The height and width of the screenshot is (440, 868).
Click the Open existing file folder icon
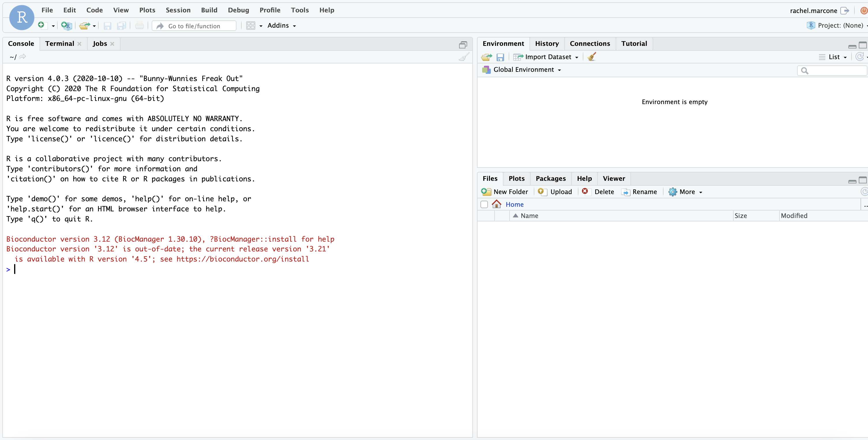pyautogui.click(x=84, y=26)
